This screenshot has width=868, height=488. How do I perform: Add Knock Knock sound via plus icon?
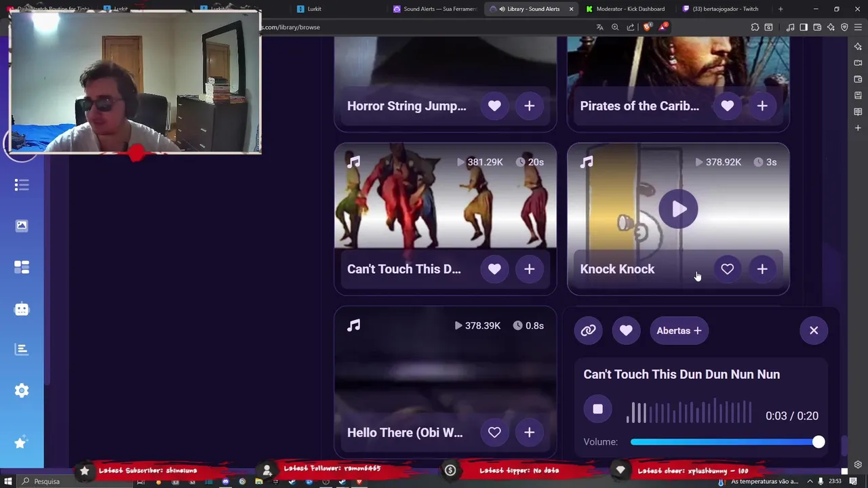point(762,269)
